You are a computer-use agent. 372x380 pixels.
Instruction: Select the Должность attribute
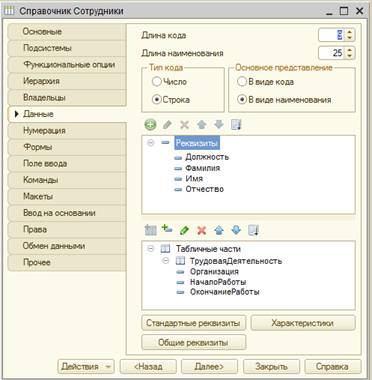click(207, 157)
